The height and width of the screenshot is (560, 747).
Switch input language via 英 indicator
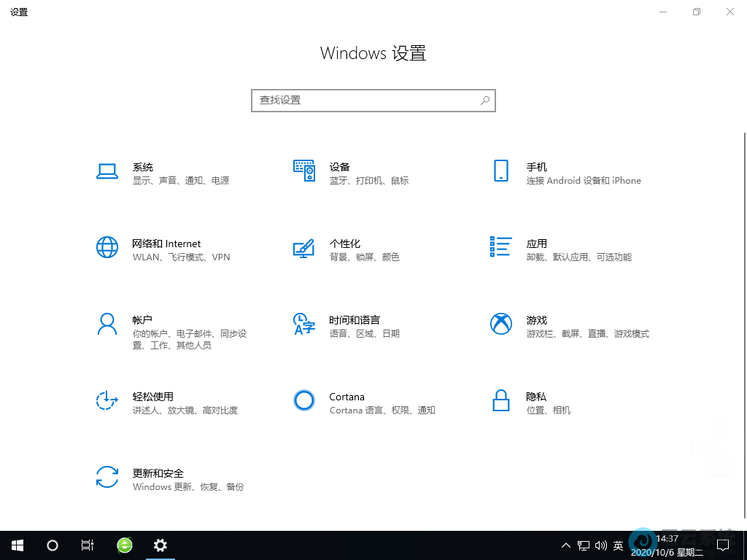619,545
